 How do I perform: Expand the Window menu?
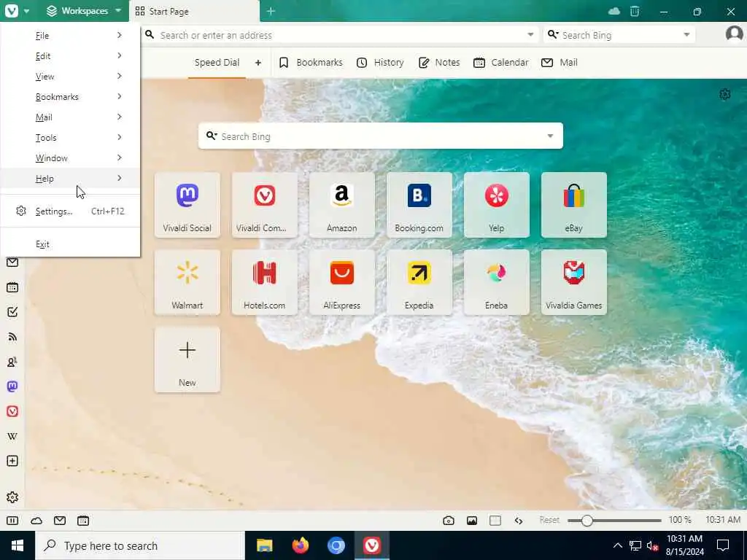tap(70, 158)
